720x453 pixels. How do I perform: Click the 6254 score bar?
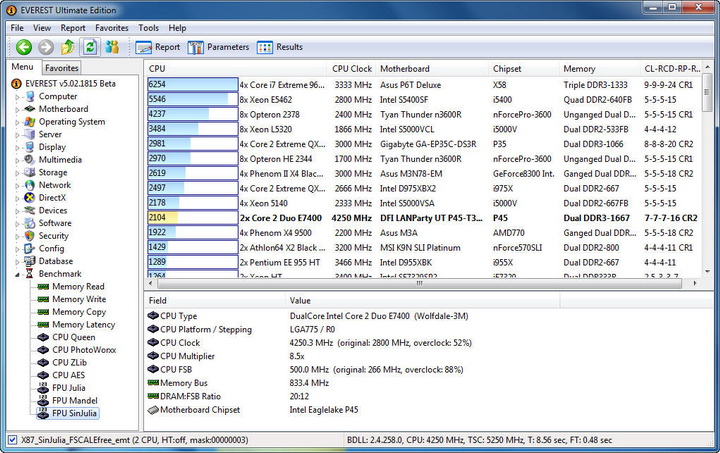click(x=193, y=84)
